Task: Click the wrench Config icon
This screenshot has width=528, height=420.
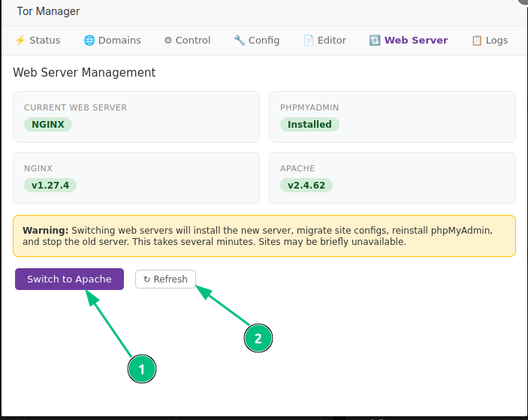Action: pos(239,41)
